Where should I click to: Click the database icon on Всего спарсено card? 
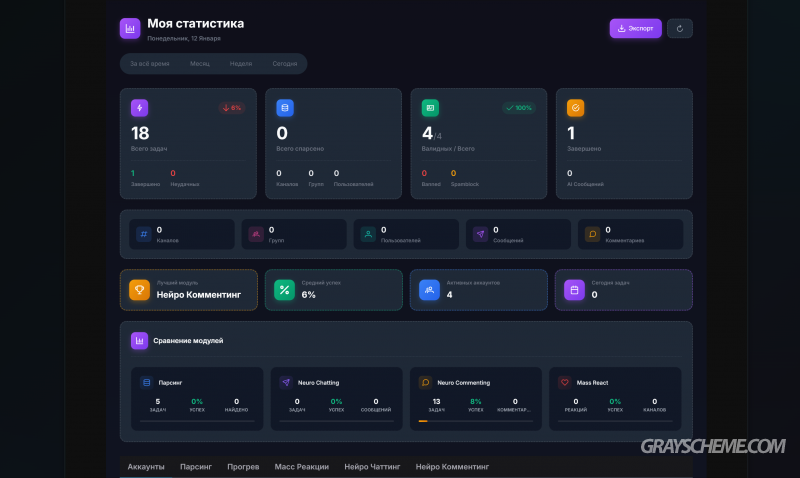point(285,108)
